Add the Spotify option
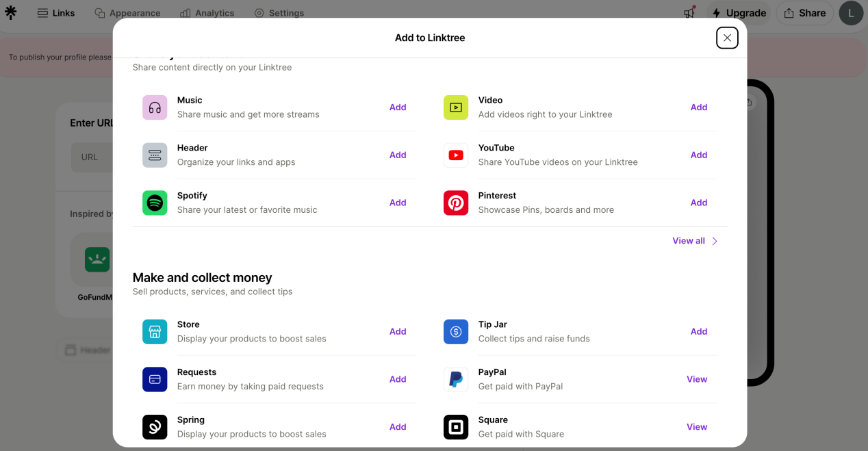868x451 pixels. 398,203
